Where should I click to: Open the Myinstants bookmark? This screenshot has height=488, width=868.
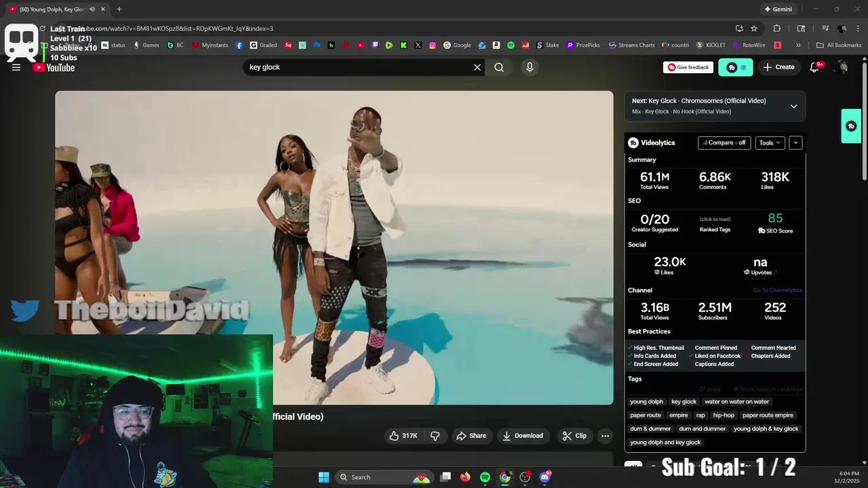(210, 45)
